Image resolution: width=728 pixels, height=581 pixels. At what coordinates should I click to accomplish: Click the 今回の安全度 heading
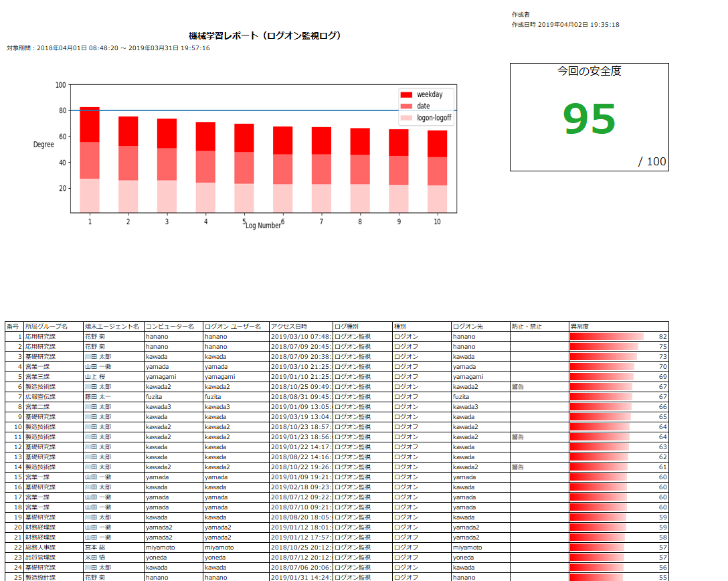tap(589, 71)
